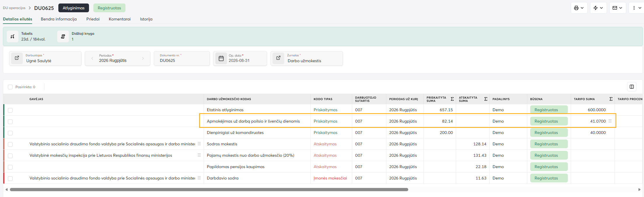Open the three-dot more options menu
Image resolution: width=644 pixels, height=197 pixels.
(636, 8)
